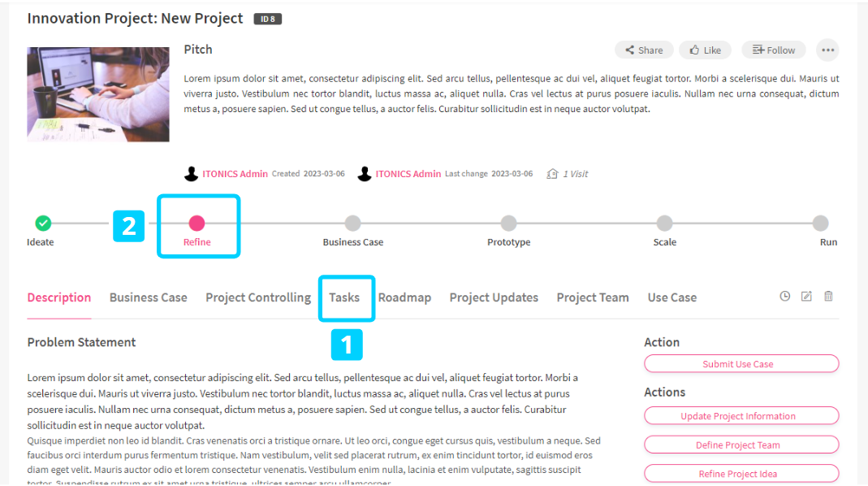Click the last-change author's avatar icon
The image size is (868, 486).
point(365,174)
